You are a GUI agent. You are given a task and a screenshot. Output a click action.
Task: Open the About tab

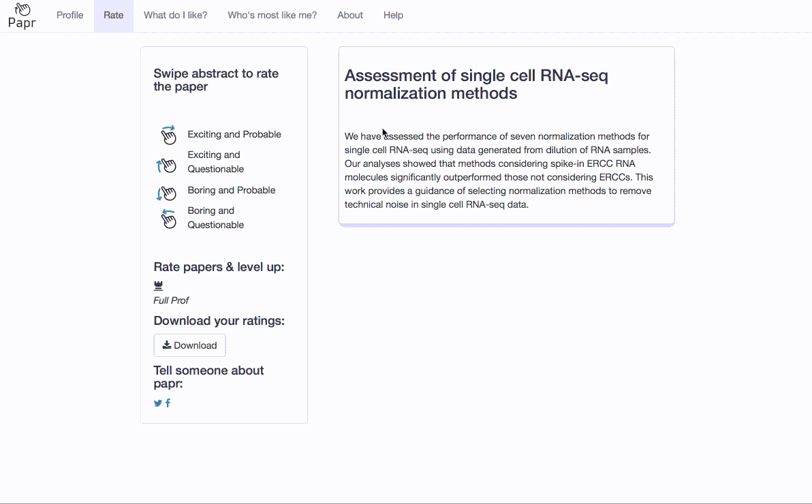(350, 16)
